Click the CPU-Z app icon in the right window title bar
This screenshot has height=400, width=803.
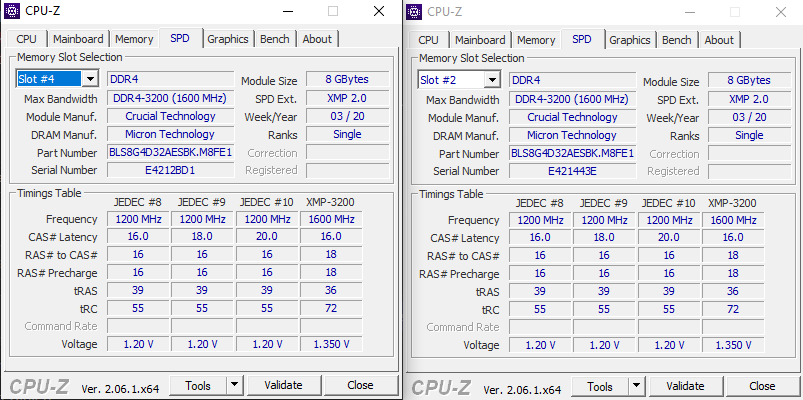coord(414,12)
